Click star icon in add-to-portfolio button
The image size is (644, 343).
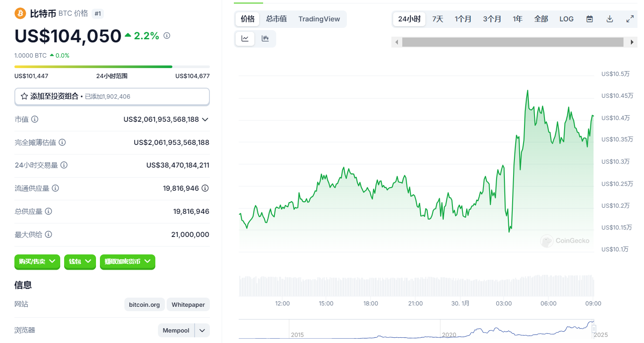[24, 96]
